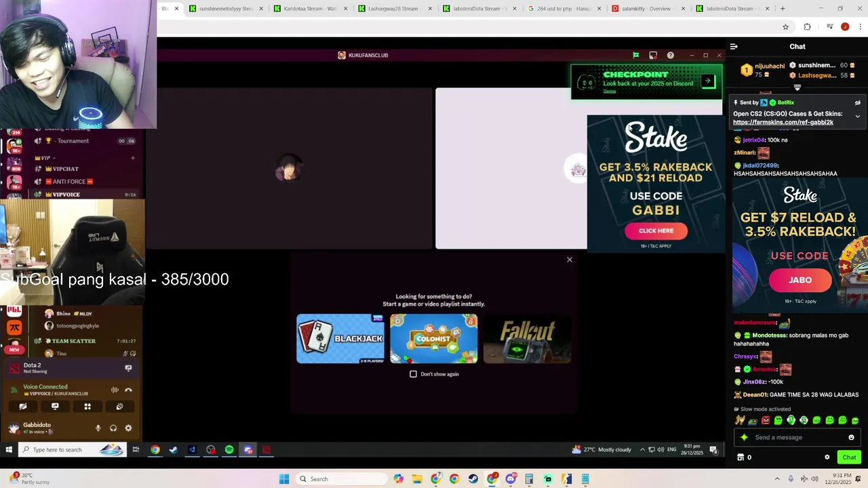Disconnect from the voice channel
868x488 pixels.
pos(128,390)
